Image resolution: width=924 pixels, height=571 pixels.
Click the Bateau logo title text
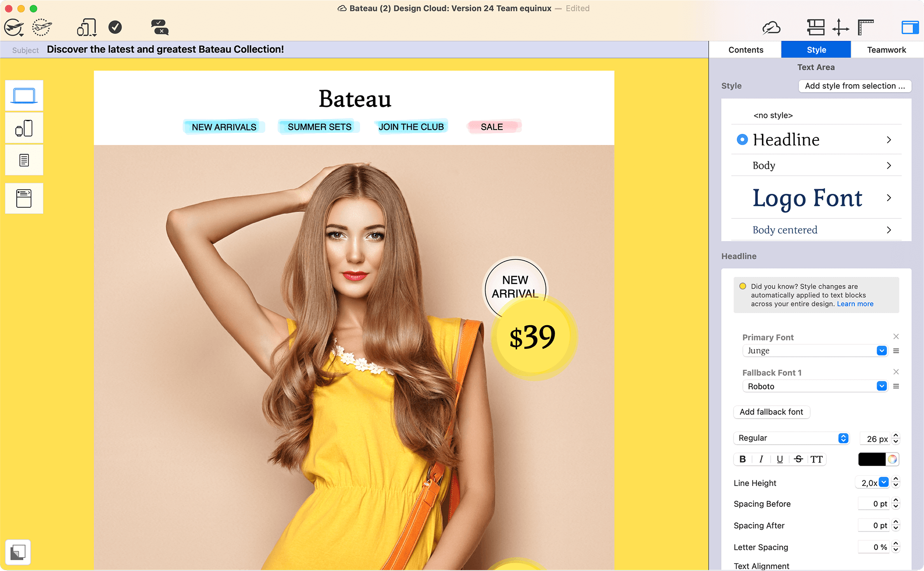click(x=355, y=98)
